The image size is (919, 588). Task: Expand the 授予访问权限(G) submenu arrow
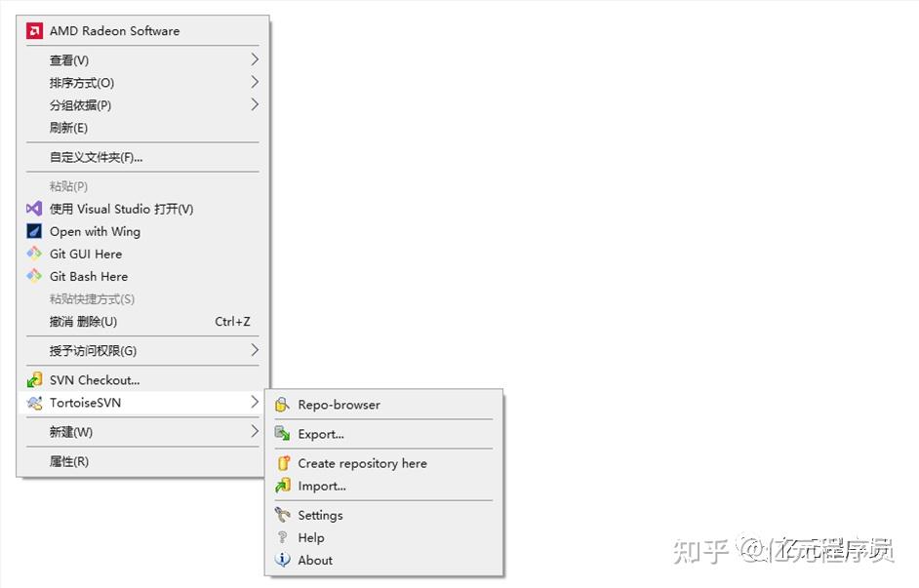coord(255,350)
